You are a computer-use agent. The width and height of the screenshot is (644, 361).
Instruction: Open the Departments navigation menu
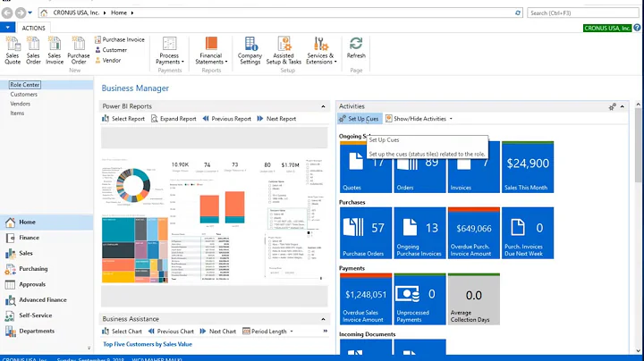pyautogui.click(x=47, y=331)
